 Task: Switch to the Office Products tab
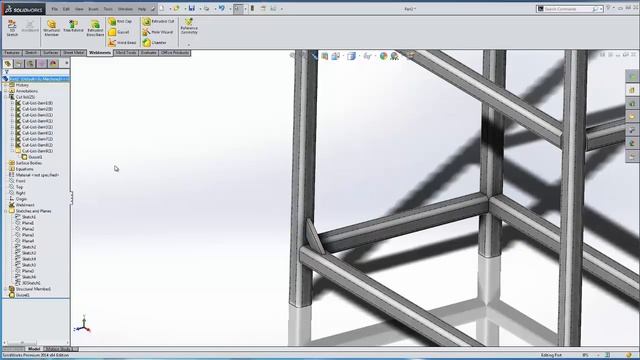175,53
